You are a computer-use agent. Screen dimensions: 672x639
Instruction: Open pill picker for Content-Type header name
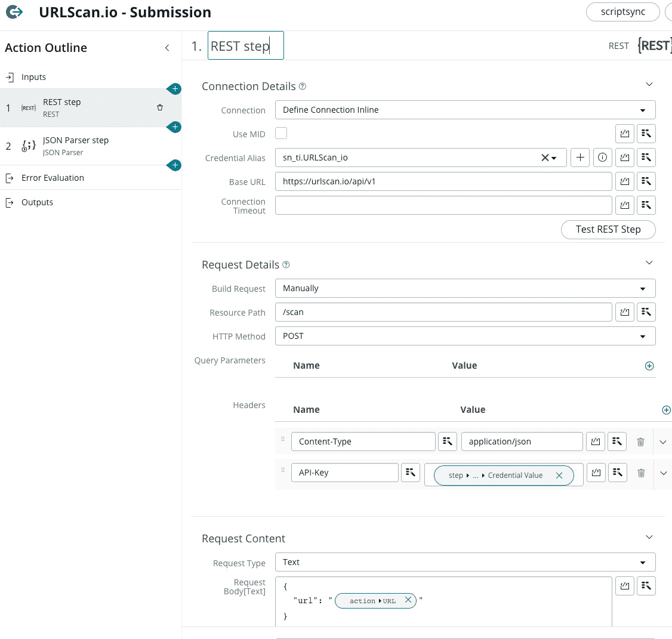448,442
